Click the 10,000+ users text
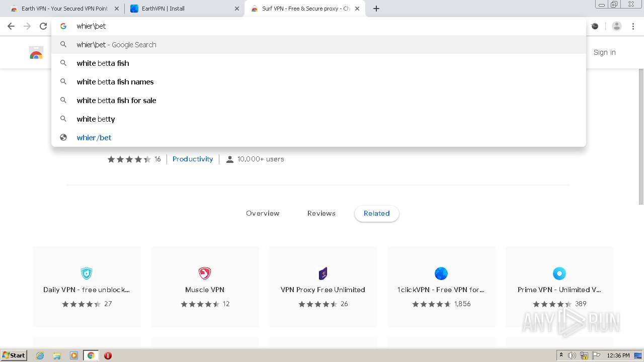 point(261,159)
